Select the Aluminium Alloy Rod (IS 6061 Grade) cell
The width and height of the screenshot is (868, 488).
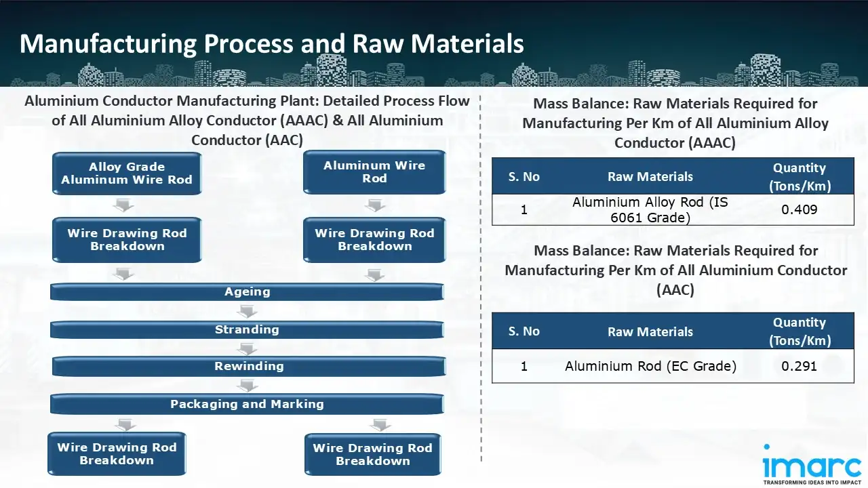click(x=650, y=210)
